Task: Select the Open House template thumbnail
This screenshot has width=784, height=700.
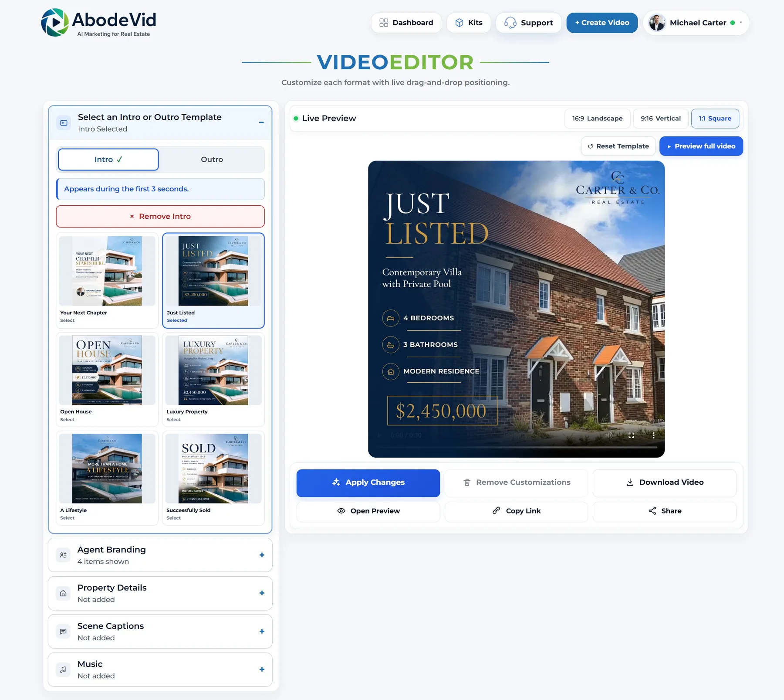Action: pos(107,370)
